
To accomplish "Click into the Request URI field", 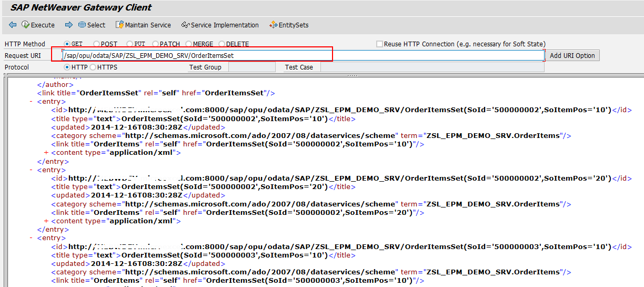I will pyautogui.click(x=303, y=55).
